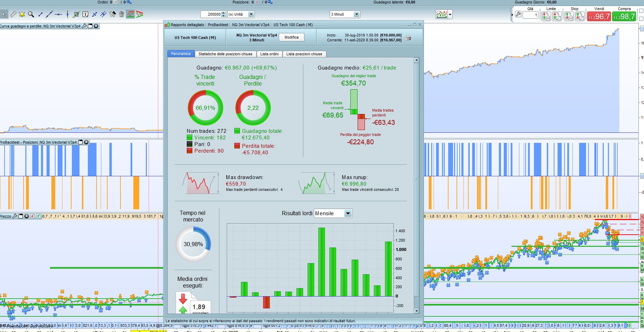
Task: Tick the upper checkbox beside Compra button
Action: [x=641, y=11]
